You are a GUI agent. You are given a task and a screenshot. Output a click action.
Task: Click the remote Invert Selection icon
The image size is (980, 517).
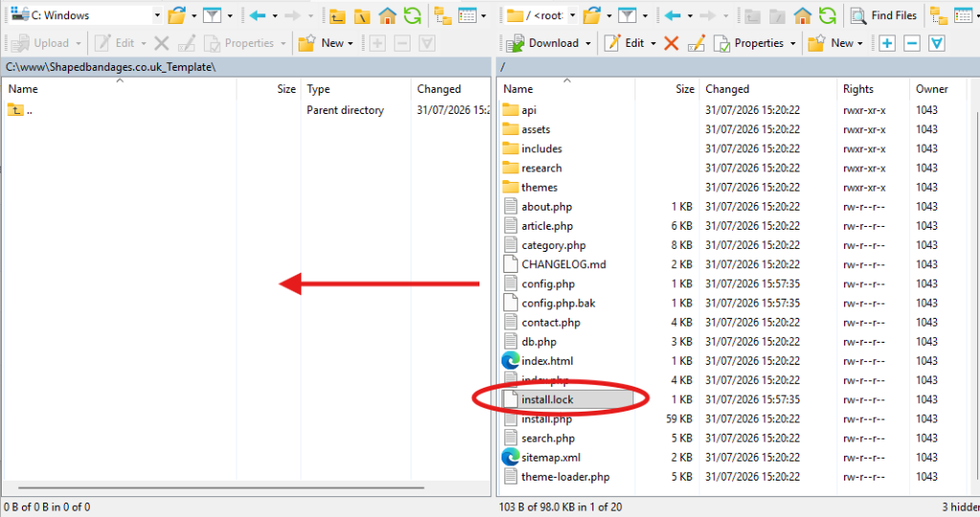click(937, 43)
